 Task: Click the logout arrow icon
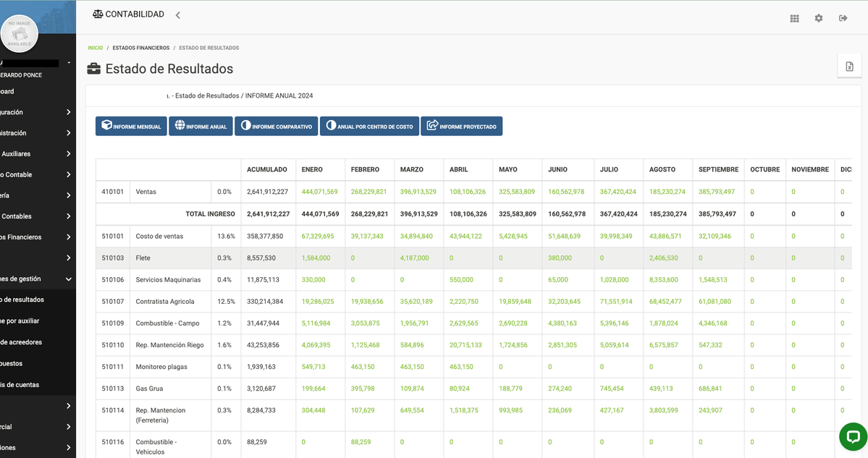[x=843, y=19]
